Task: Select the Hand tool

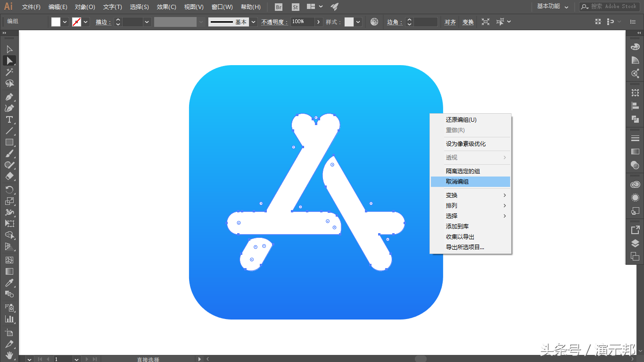Action: 9,355
